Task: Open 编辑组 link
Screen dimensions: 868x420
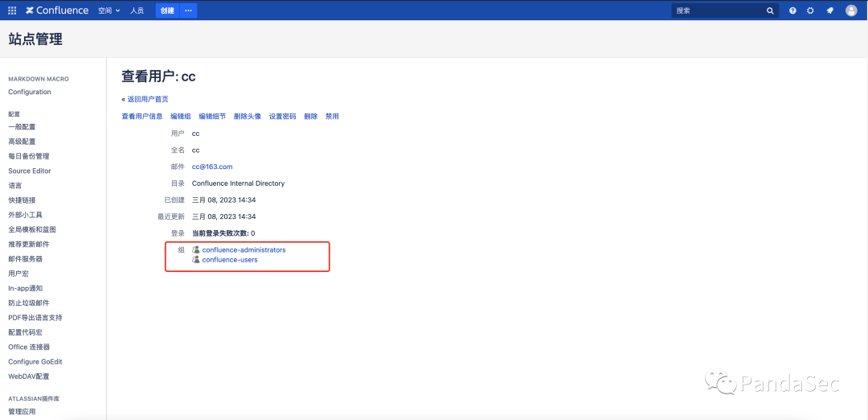Action: click(x=181, y=117)
